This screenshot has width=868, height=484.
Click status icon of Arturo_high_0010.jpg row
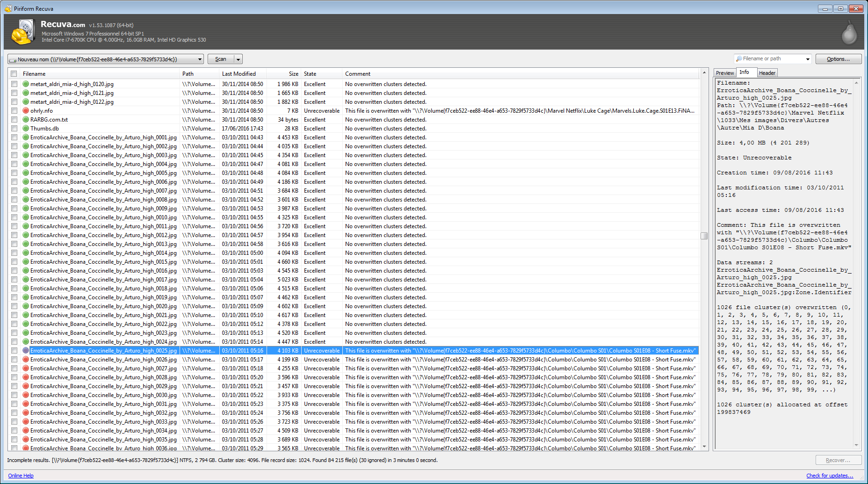coord(26,217)
